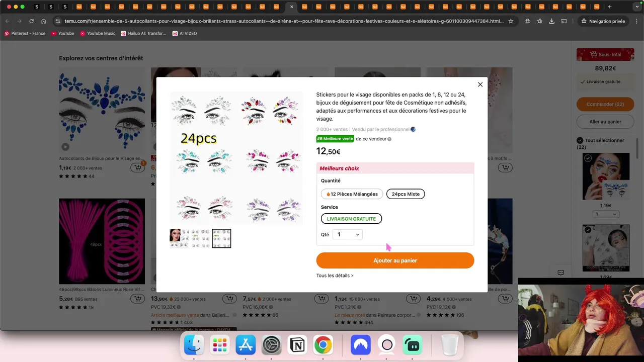
Task: Open App Store from the dock
Action: [246, 345]
